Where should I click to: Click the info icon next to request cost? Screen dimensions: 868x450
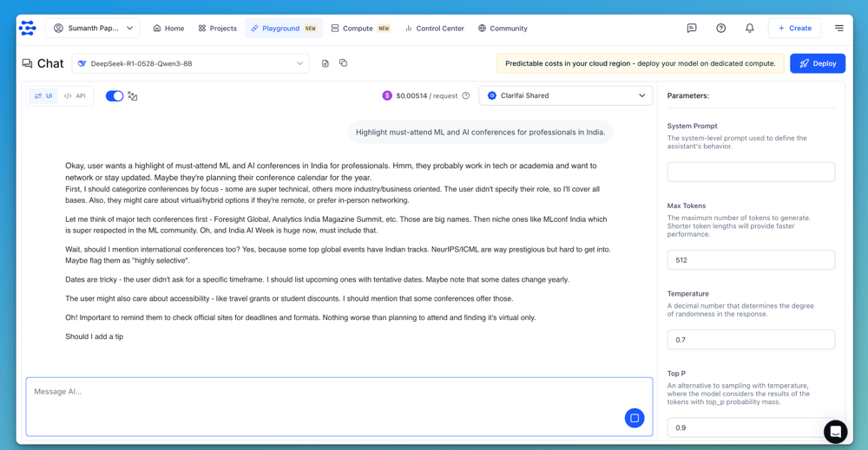(x=466, y=96)
